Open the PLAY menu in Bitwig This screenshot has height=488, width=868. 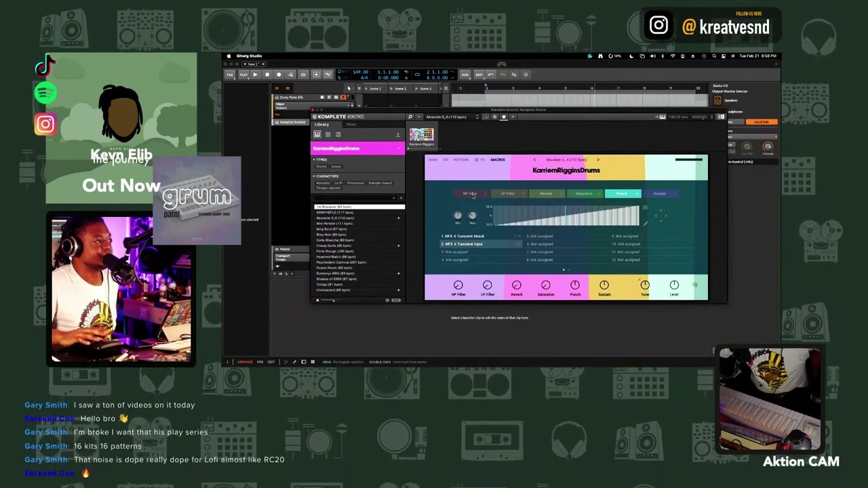243,75
